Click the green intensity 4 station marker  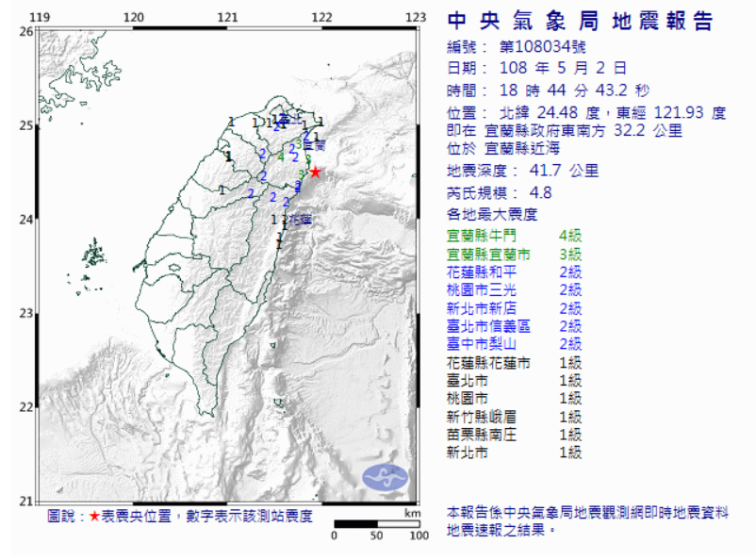(x=281, y=156)
